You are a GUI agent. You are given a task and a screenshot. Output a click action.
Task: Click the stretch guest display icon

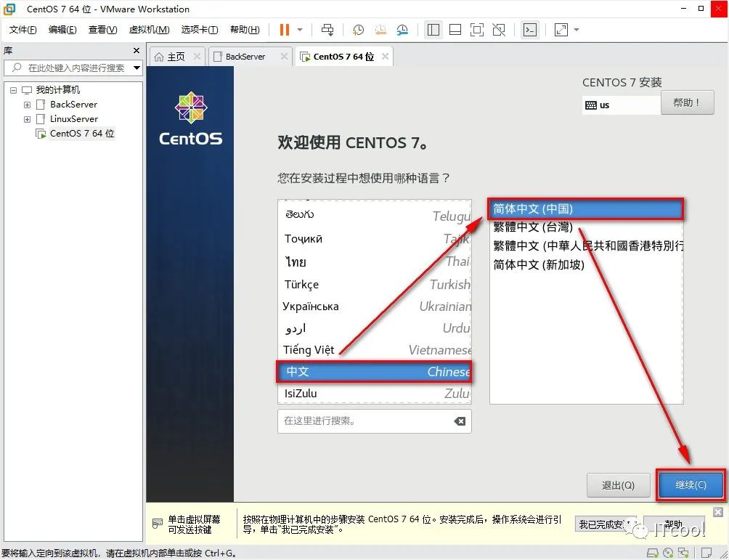pos(561,30)
